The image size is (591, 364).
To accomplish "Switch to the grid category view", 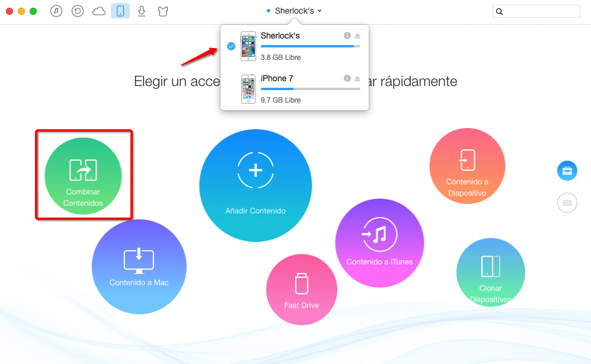I will pos(567,203).
